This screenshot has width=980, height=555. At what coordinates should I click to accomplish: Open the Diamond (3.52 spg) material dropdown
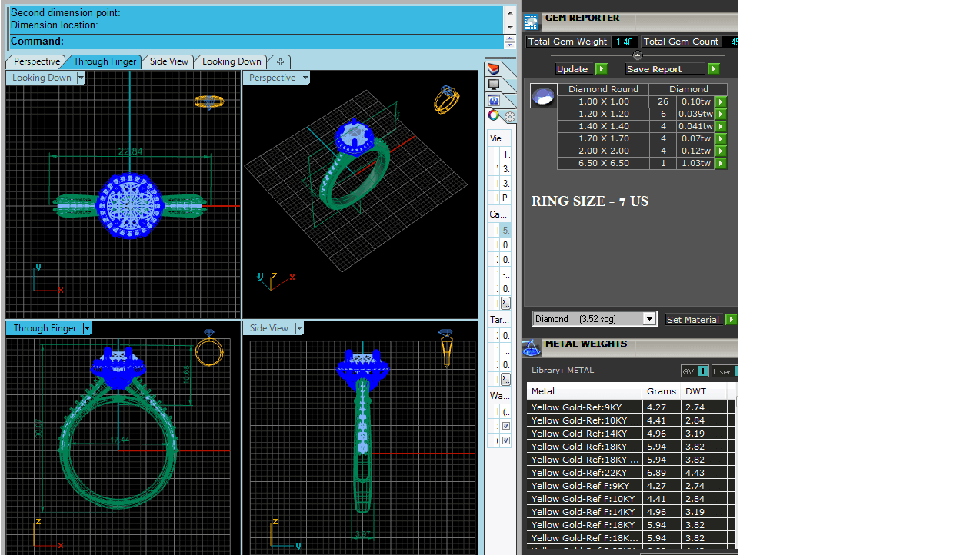point(649,319)
